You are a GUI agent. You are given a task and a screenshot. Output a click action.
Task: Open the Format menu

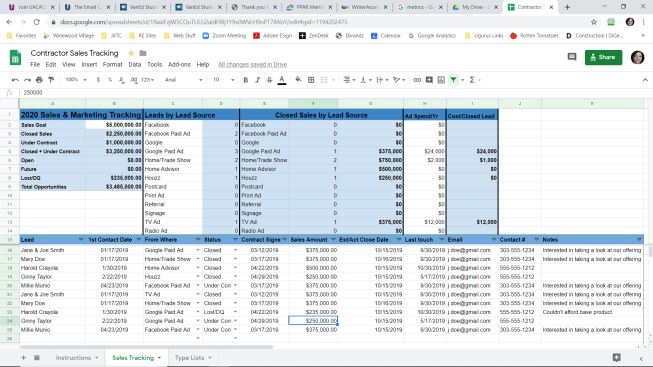112,65
